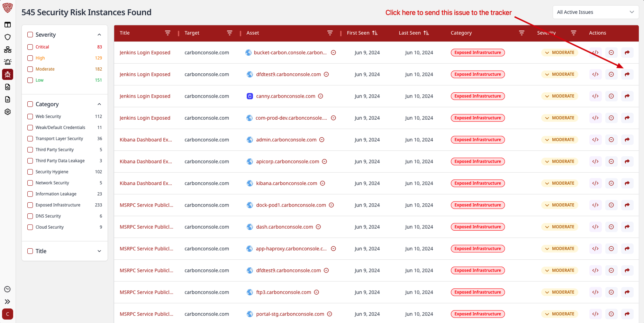This screenshot has width=644, height=323.
Task: Toggle the Severity group checkbox
Action: click(x=30, y=35)
